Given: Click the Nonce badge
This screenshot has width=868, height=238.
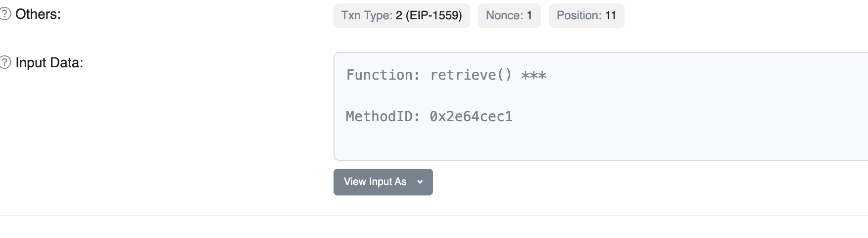Looking at the screenshot, I should pyautogui.click(x=509, y=16).
